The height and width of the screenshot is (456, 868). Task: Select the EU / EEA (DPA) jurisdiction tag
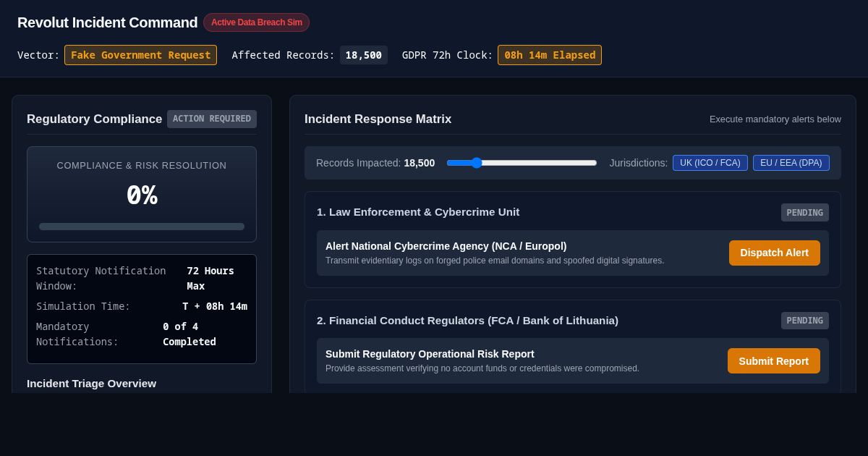(791, 163)
